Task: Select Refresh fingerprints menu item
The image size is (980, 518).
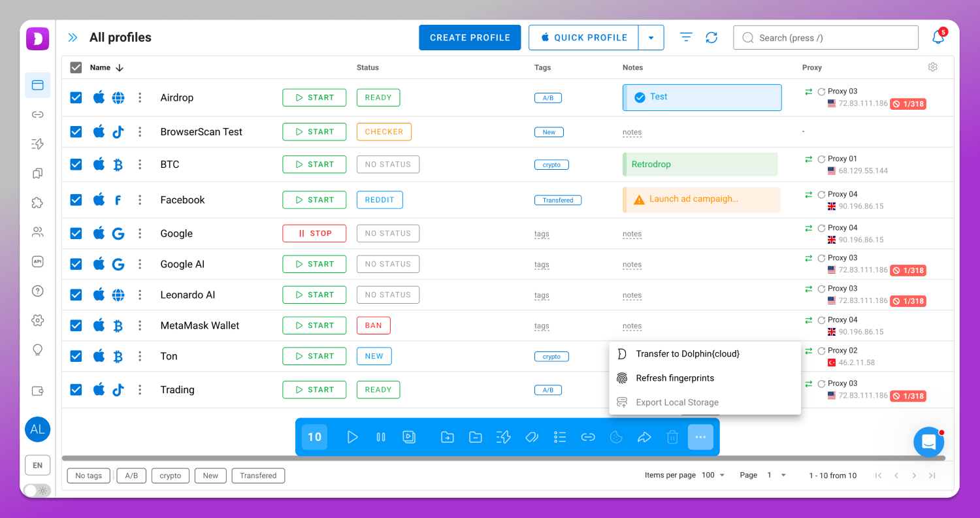Action: point(705,378)
